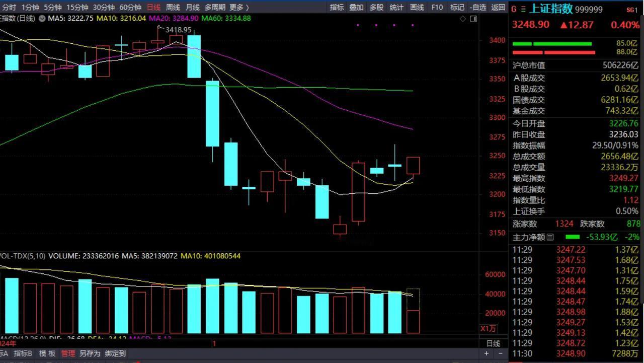Click the A股成交 value 2653.94亿

pyautogui.click(x=619, y=78)
